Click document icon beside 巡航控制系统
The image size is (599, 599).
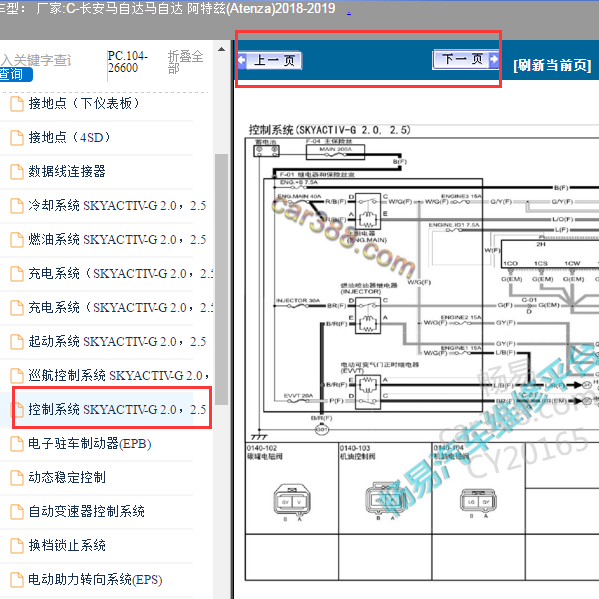(16, 376)
